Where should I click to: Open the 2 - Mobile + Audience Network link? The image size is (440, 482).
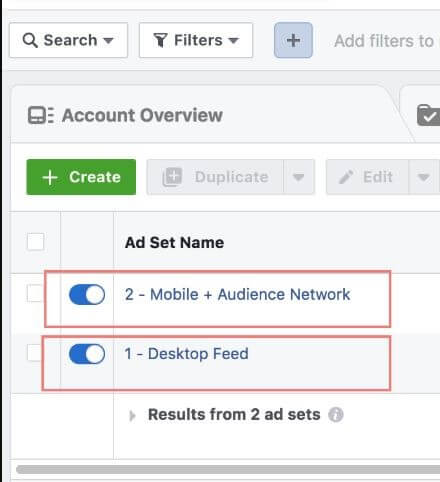point(237,295)
